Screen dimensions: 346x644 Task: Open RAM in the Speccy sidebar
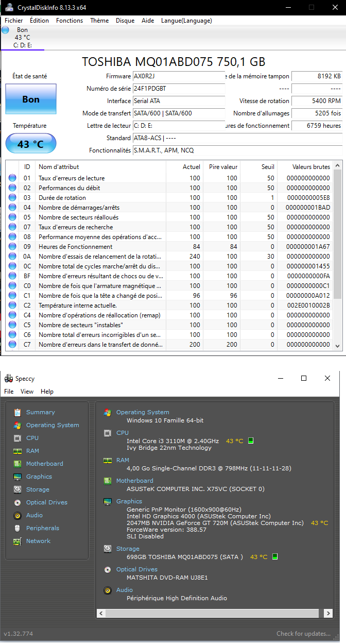(x=32, y=451)
